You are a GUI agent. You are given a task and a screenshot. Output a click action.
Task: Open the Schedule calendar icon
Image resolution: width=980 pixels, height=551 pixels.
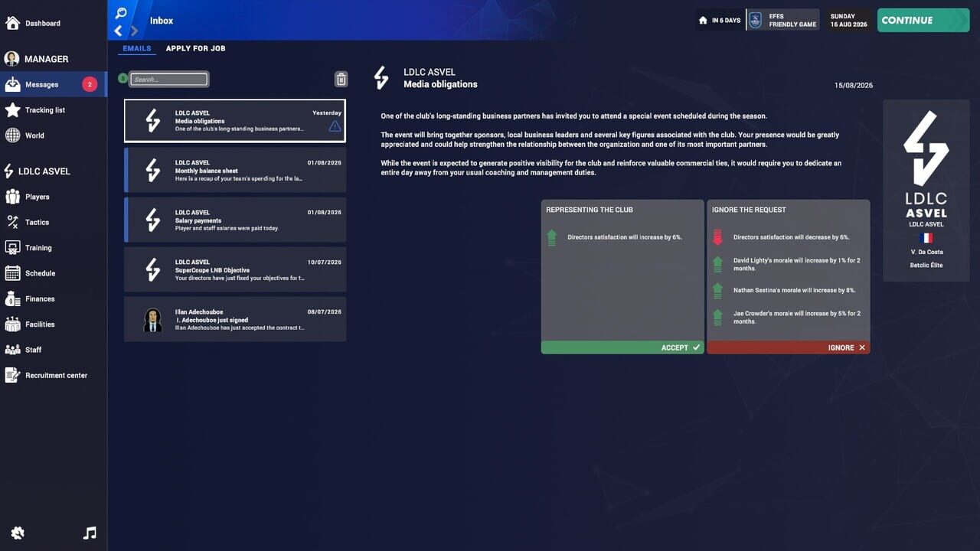click(12, 273)
